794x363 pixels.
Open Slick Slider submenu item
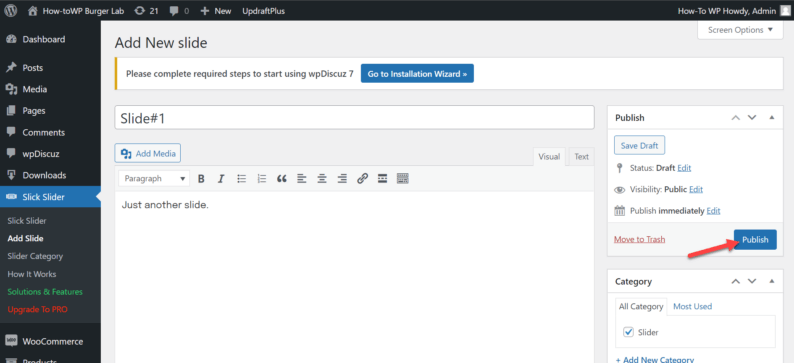click(27, 221)
